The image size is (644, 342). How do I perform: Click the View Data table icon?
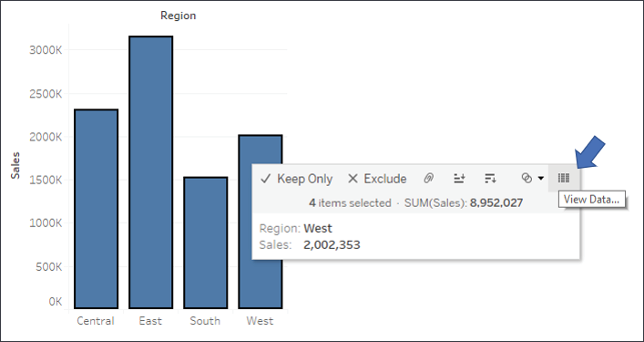(564, 178)
